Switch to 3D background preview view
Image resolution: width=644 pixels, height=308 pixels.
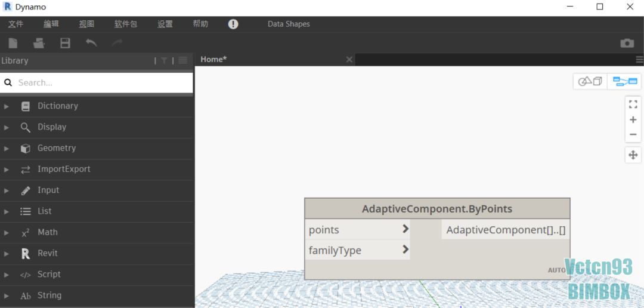click(x=590, y=81)
